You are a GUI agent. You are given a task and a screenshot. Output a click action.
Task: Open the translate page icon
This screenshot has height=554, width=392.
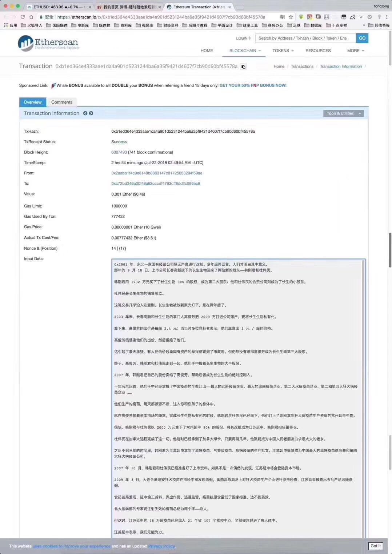tap(283, 17)
